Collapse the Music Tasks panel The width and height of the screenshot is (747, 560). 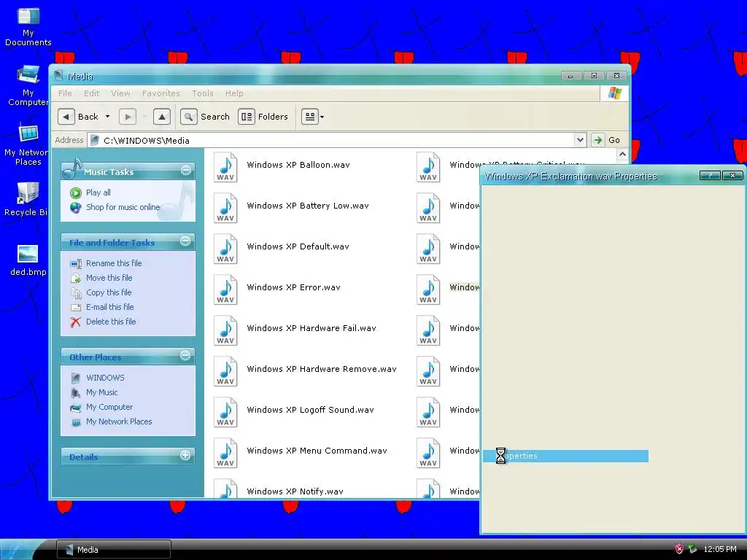(x=186, y=170)
